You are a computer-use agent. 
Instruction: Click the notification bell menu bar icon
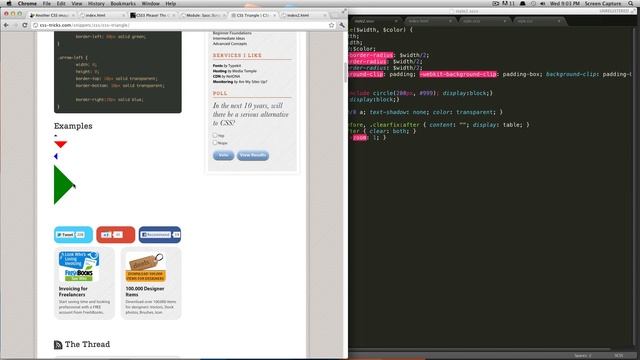point(522,3)
